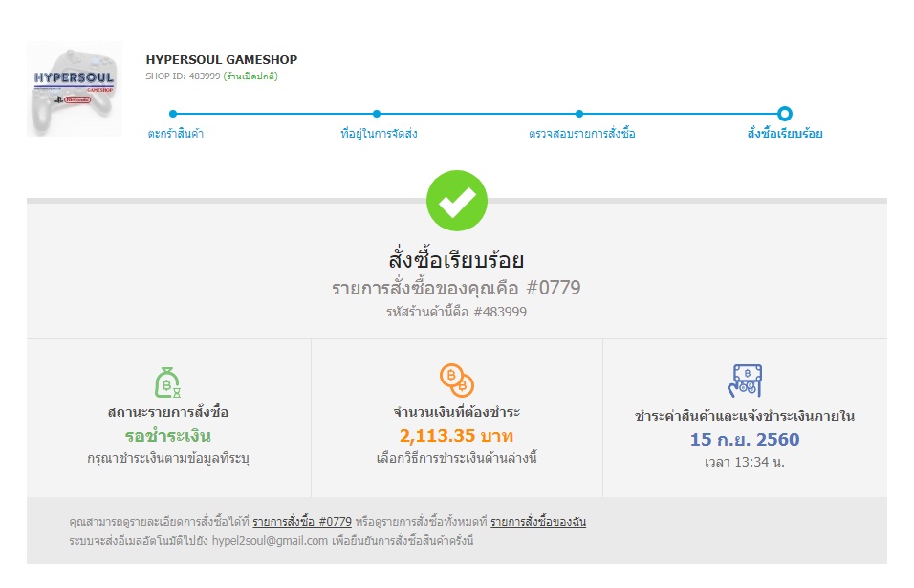Image resolution: width=914 pixels, height=588 pixels.
Task: Click the 15 ก.ย. 2560 due date
Action: pyautogui.click(x=745, y=440)
